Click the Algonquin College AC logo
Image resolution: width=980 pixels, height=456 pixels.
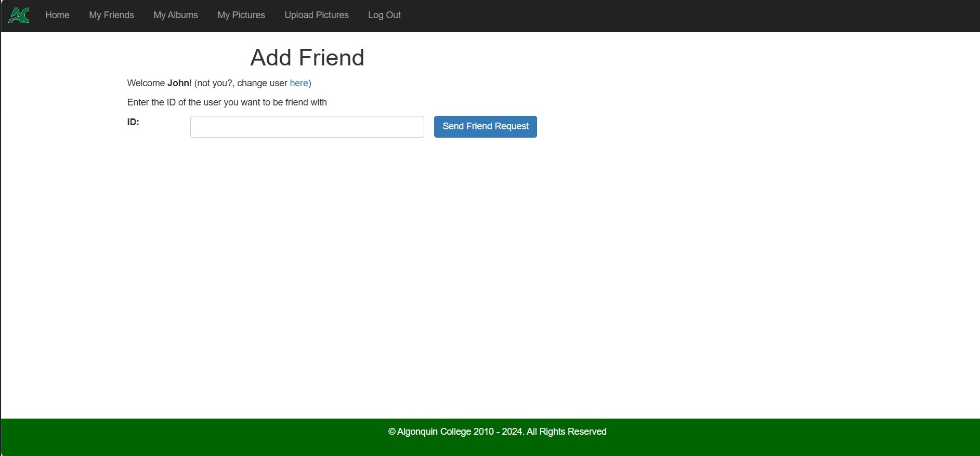coord(19,16)
